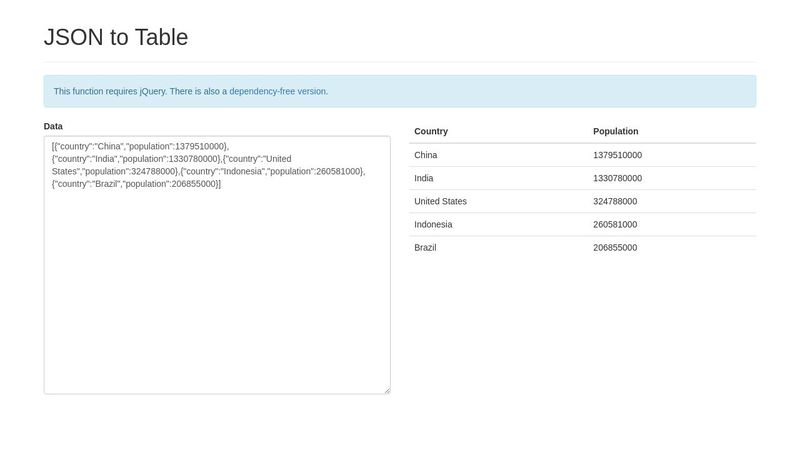The height and width of the screenshot is (450, 800).
Task: Click the textarea resize handle corner
Action: [386, 390]
